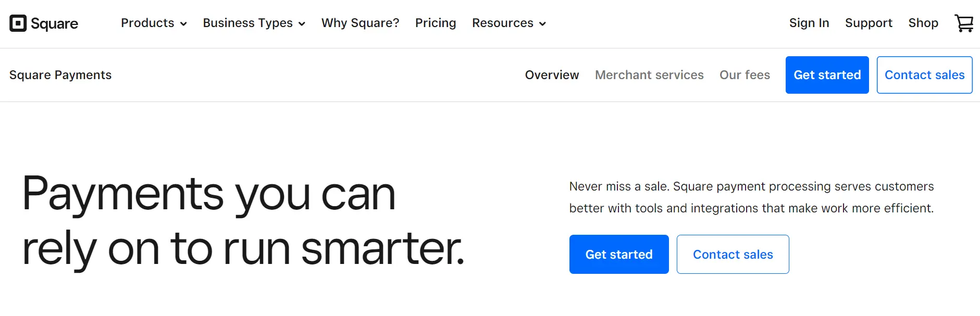This screenshot has height=316, width=980.
Task: Click the hero section Contact sales button
Action: [x=733, y=254]
